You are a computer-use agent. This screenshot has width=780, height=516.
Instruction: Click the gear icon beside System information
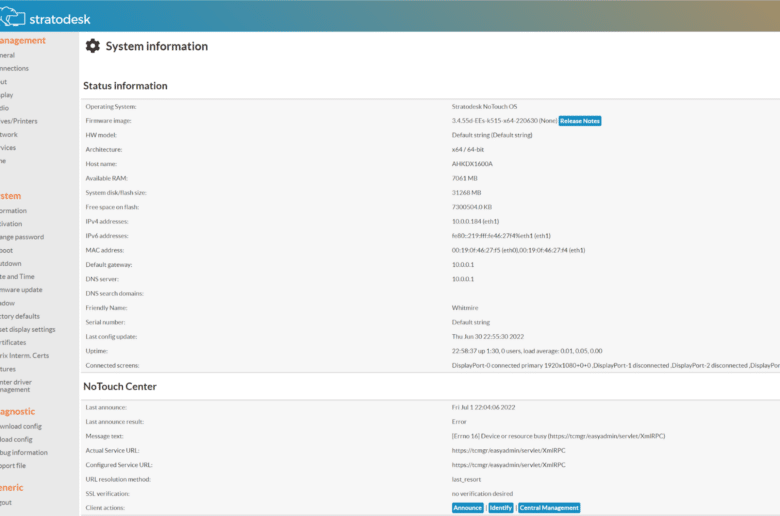[93, 46]
